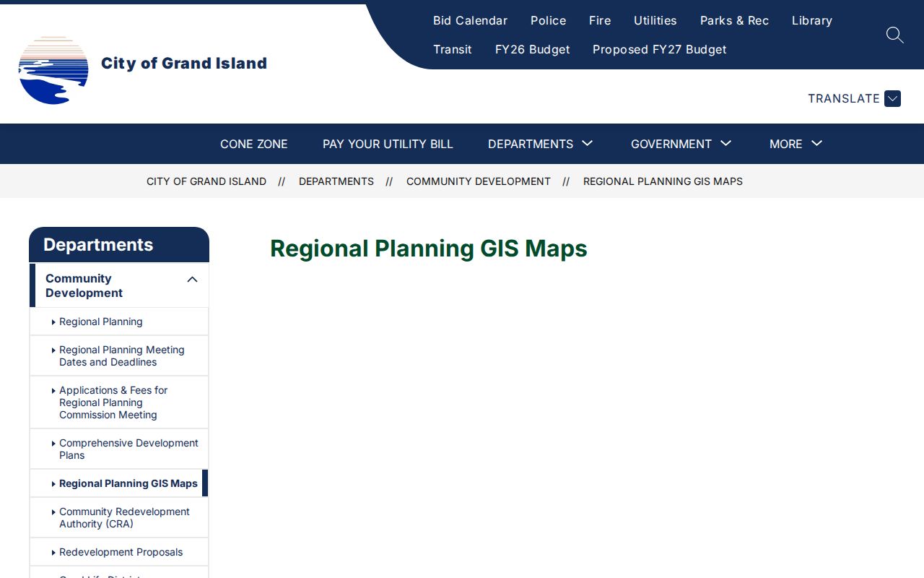Expand the Translate dropdown arrow
Viewport: 924px width, 578px height.
tap(892, 98)
